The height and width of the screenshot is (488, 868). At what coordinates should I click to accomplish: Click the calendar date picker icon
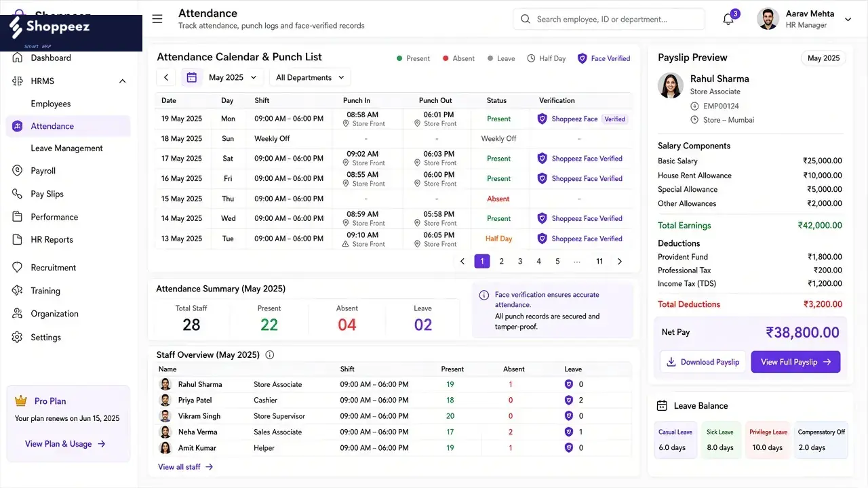tap(192, 77)
